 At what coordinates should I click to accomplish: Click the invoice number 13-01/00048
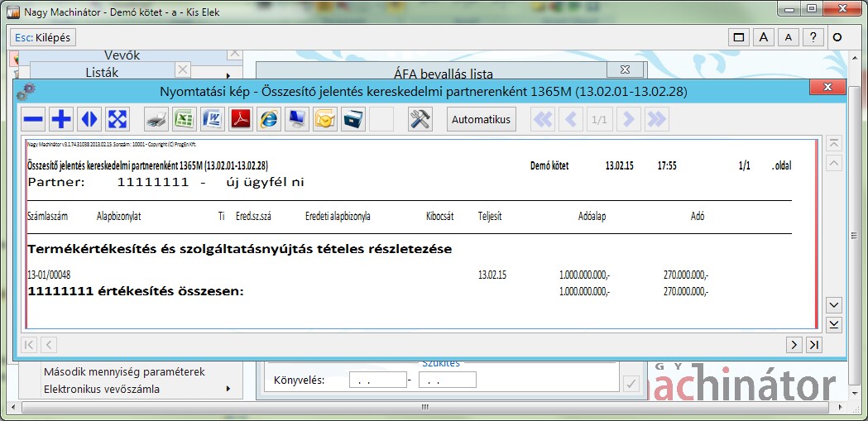(x=49, y=275)
